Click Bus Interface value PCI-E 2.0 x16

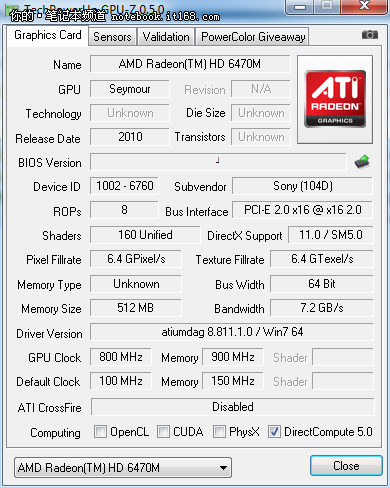click(302, 210)
